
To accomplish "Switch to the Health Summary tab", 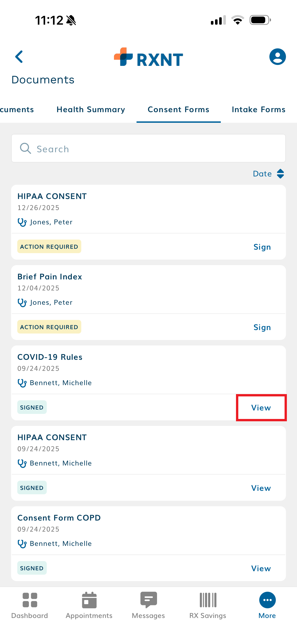I will tap(91, 109).
